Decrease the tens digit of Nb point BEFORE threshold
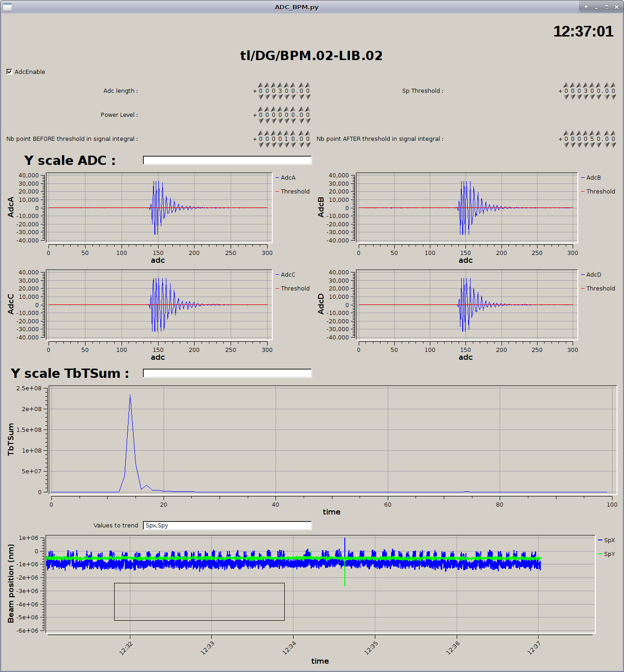The height and width of the screenshot is (672, 624). tap(287, 145)
